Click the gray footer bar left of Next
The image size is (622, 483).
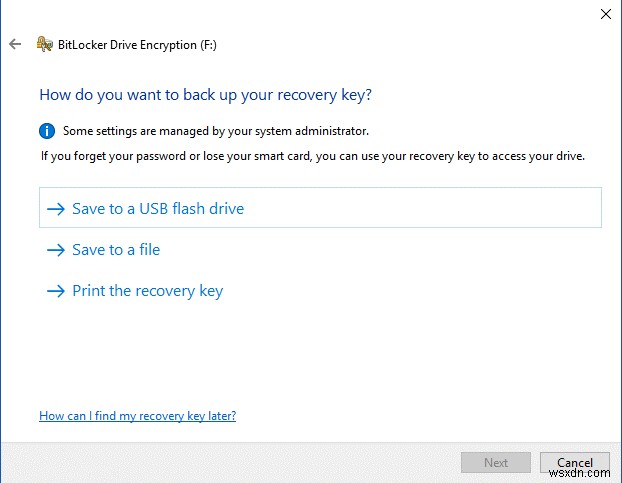pos(230,462)
